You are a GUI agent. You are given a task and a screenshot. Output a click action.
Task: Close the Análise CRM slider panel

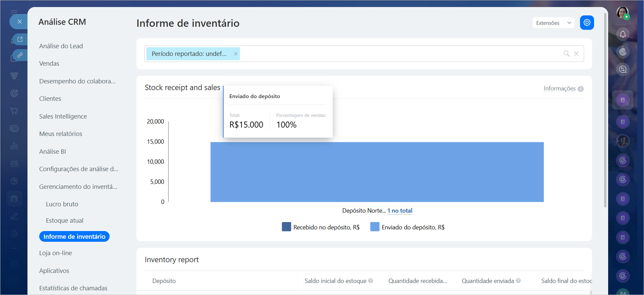[19, 22]
